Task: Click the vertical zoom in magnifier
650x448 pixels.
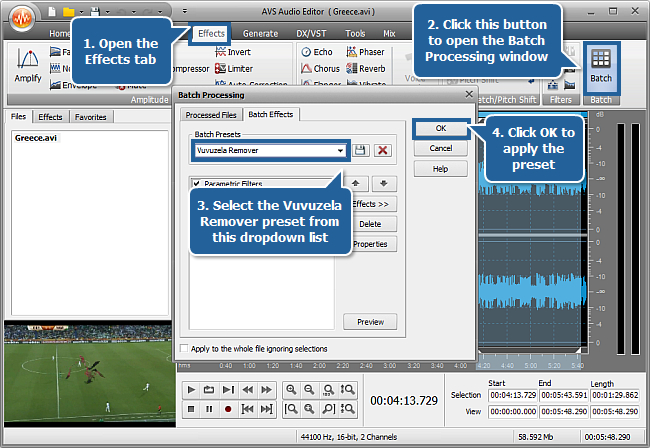Action: tap(347, 390)
